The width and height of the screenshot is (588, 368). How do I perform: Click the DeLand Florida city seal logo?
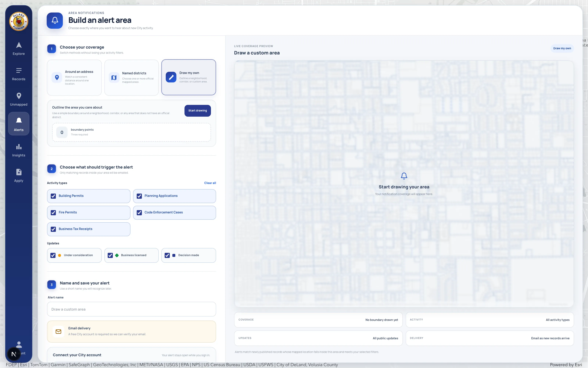click(x=19, y=21)
